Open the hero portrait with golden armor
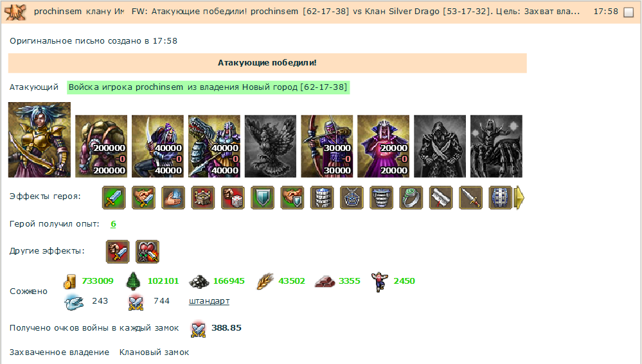The image size is (642, 364). click(x=39, y=140)
